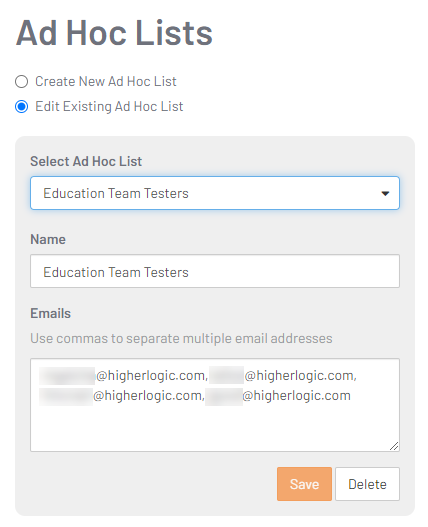Click the Name field label
This screenshot has width=428, height=527.
coord(48,240)
